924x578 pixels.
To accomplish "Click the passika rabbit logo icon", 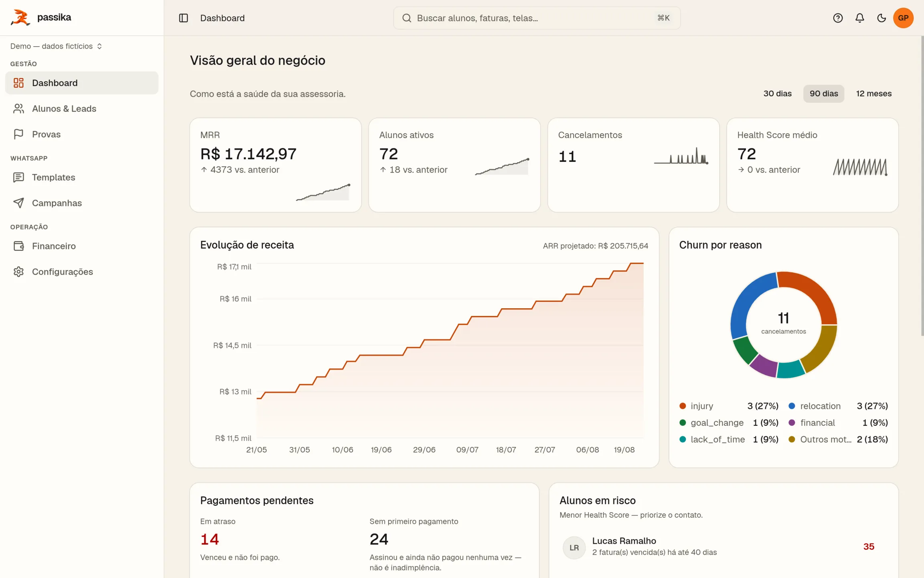I will (20, 18).
